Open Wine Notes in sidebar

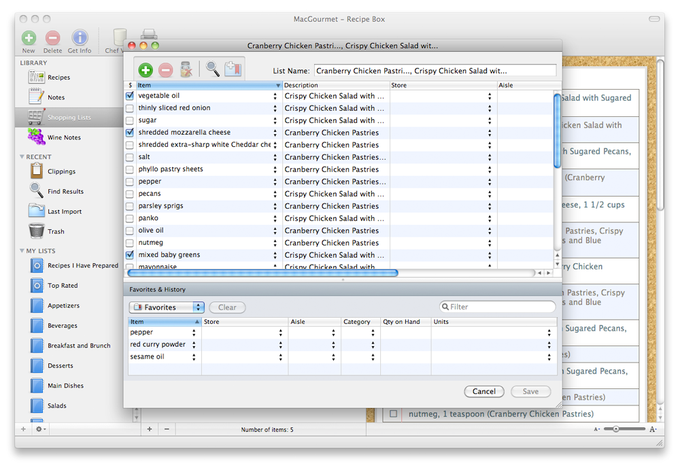(64, 137)
